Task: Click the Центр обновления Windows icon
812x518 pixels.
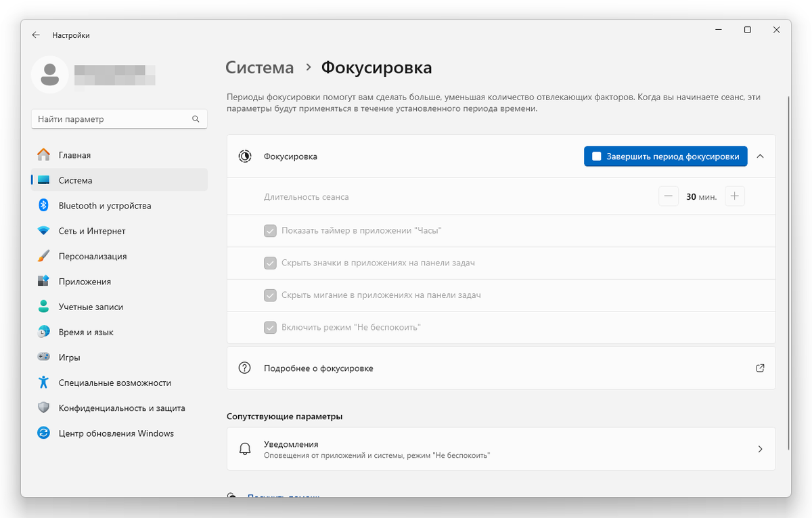Action: point(44,433)
